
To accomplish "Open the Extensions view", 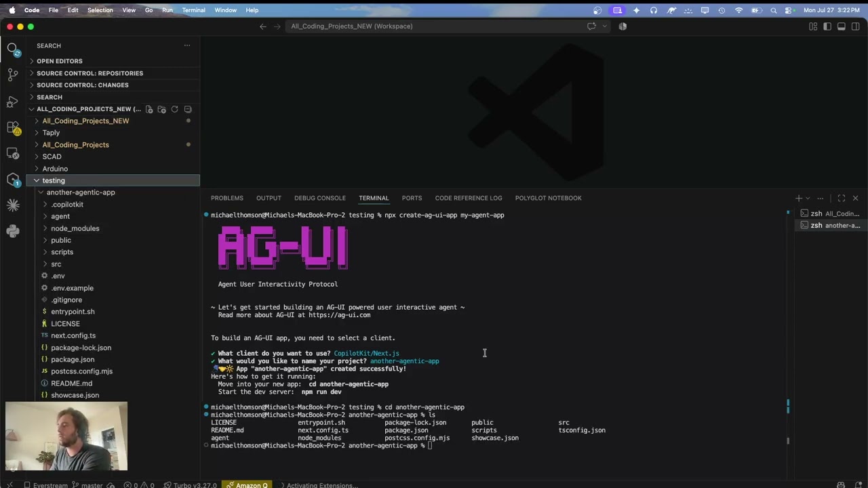I will point(12,127).
